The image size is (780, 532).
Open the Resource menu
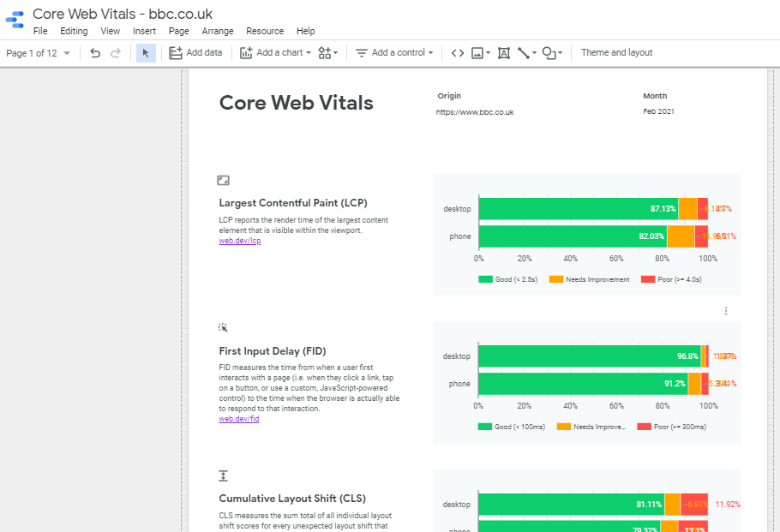265,31
